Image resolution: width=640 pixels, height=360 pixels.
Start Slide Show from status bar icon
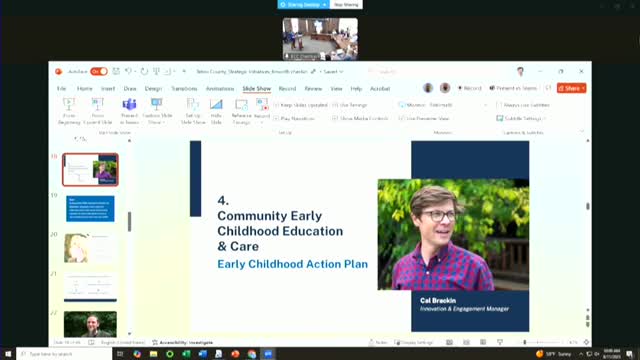click(500, 342)
